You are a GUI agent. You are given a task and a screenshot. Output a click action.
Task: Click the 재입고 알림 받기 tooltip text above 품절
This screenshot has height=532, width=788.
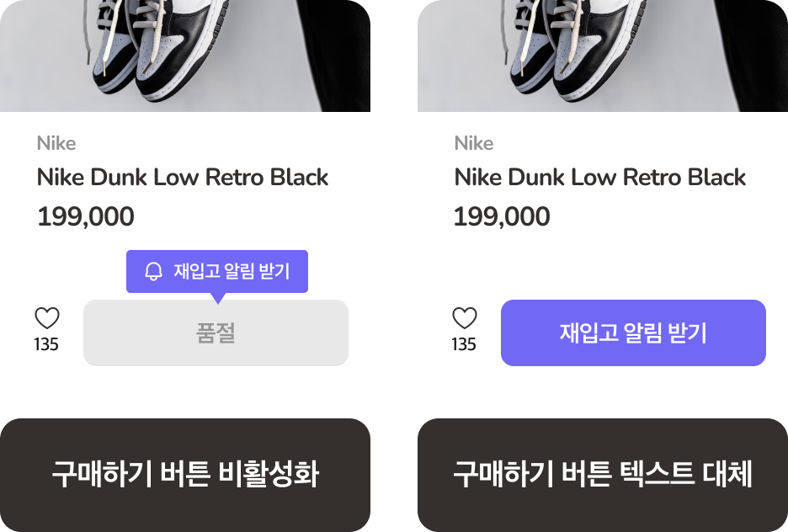(232, 271)
